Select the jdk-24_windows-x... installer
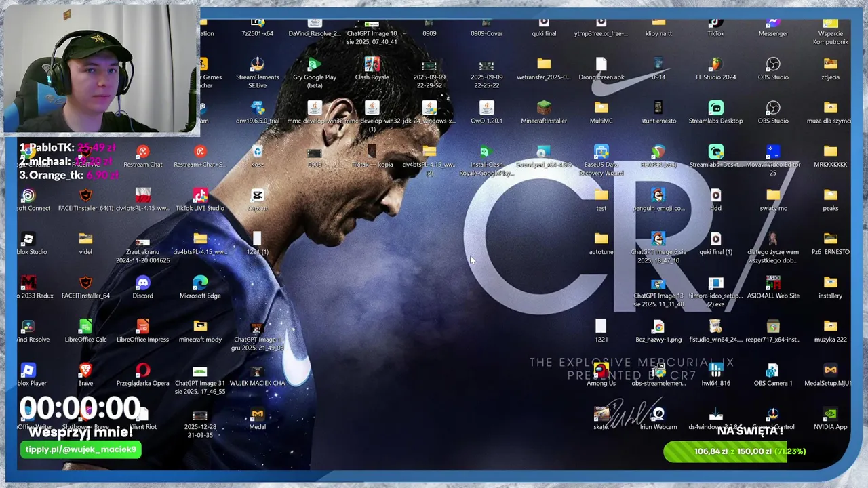 coord(429,112)
